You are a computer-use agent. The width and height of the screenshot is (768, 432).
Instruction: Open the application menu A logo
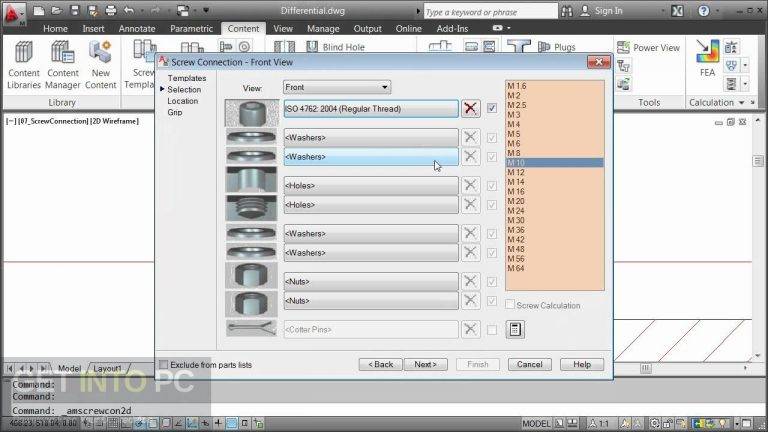pos(14,14)
